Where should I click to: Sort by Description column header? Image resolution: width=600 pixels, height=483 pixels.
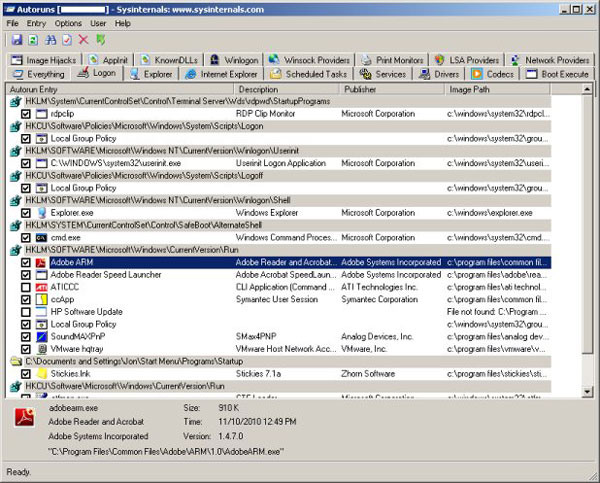pyautogui.click(x=286, y=90)
